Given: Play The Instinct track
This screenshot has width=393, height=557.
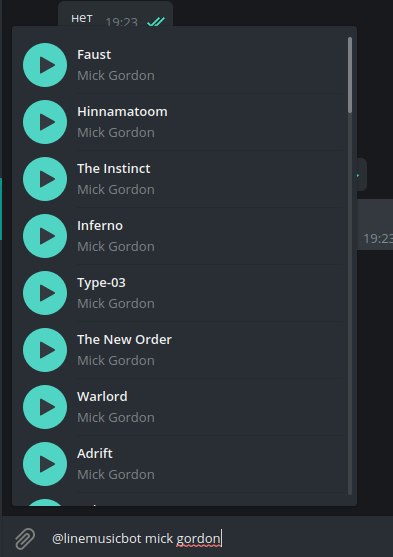Looking at the screenshot, I should coord(45,179).
